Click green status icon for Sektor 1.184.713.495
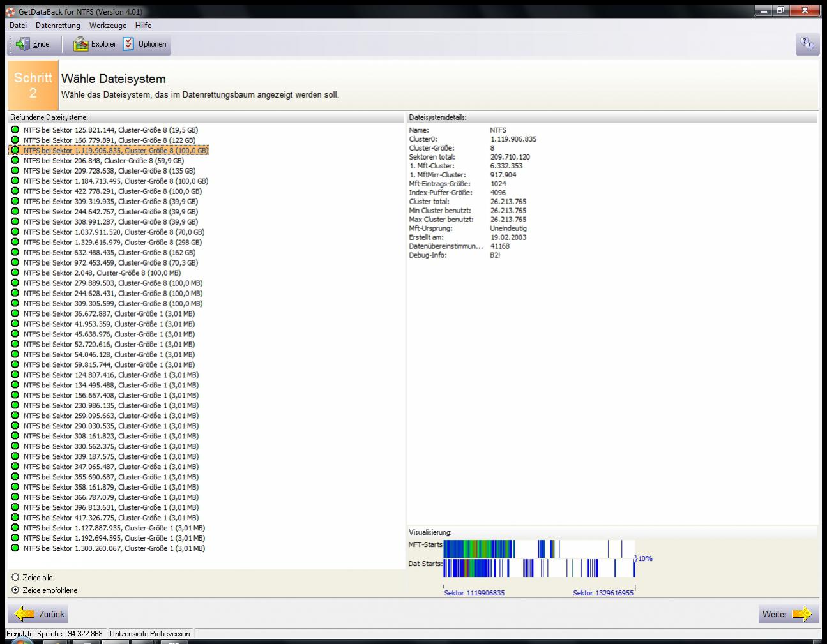This screenshot has height=644, width=827. tap(15, 181)
